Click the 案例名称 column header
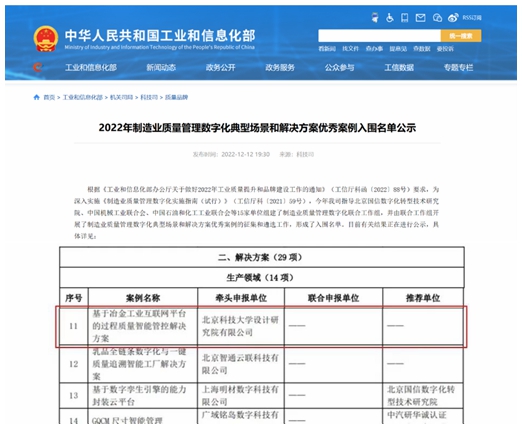 tap(143, 298)
